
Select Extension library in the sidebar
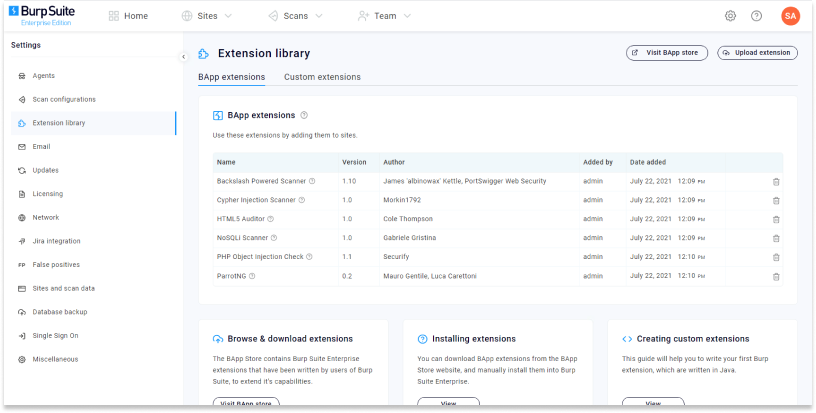click(94, 123)
